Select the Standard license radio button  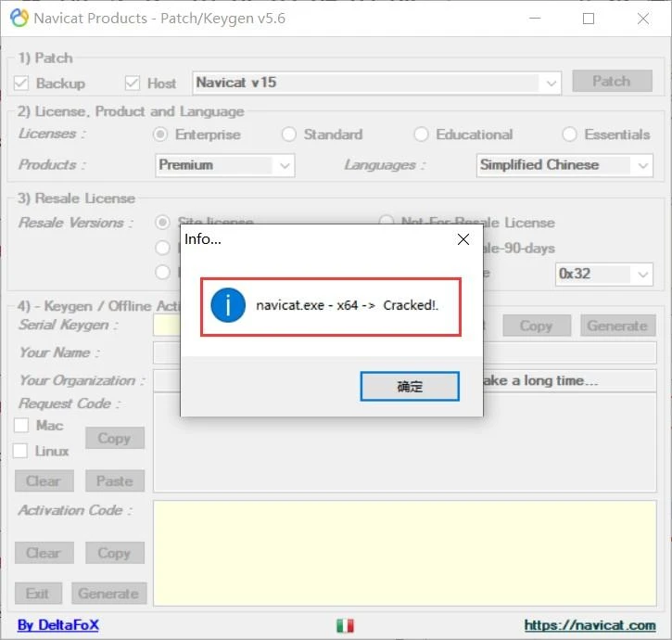tap(289, 134)
